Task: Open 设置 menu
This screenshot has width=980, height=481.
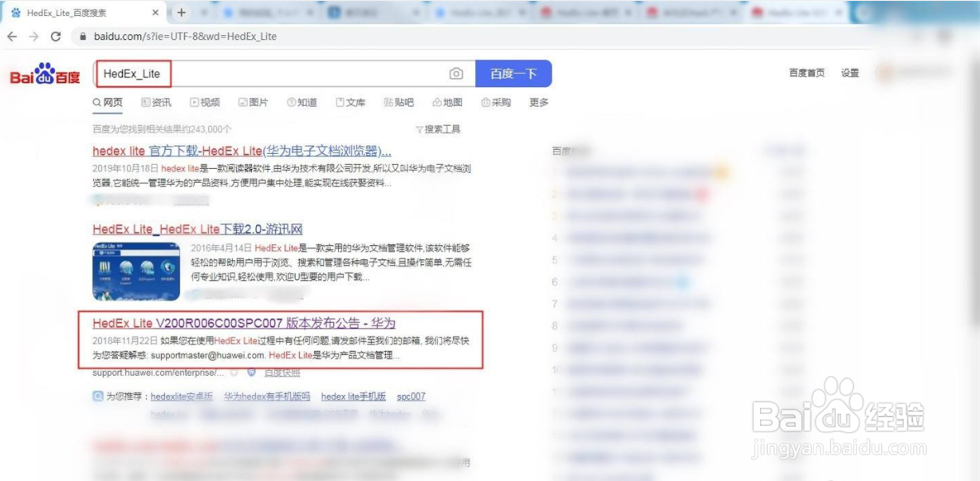Action: (850, 73)
